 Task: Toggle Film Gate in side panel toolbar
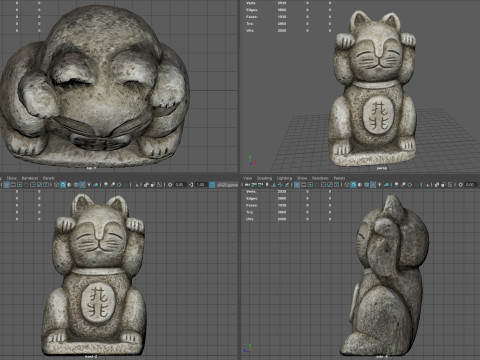click(x=303, y=184)
